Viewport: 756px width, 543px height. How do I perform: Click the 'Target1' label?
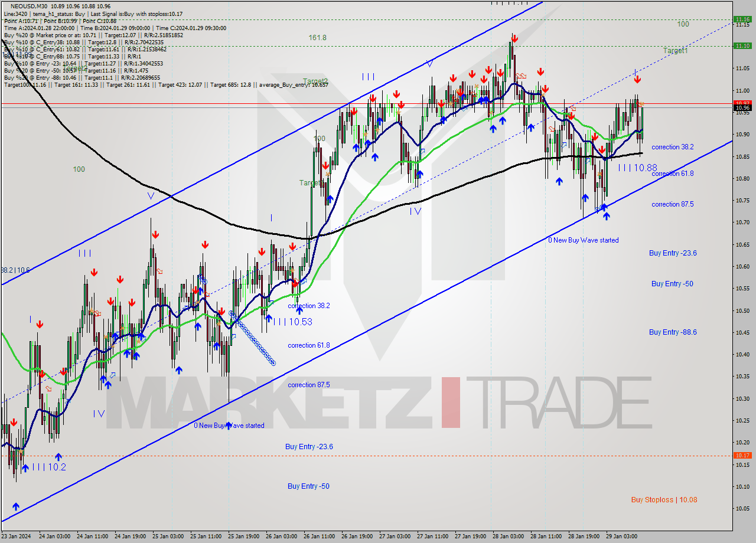point(675,51)
